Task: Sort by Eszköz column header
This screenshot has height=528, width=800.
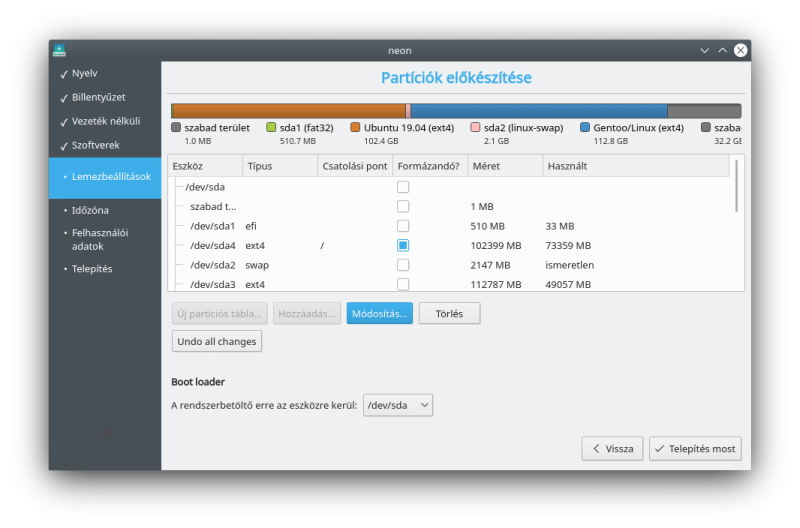Action: (205, 166)
